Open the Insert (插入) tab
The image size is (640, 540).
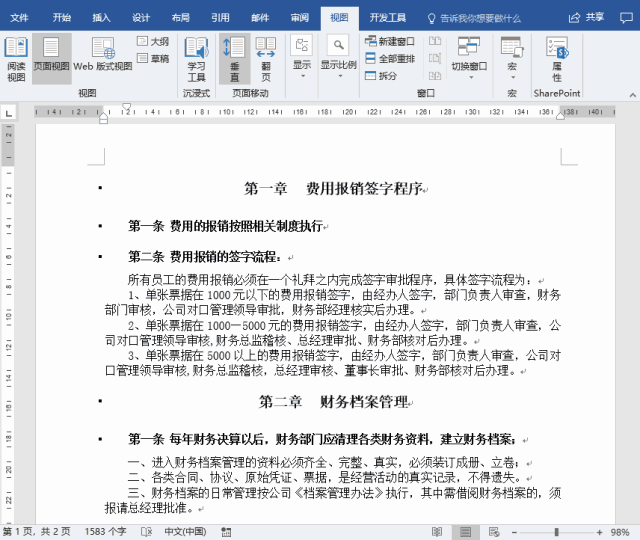[101, 18]
